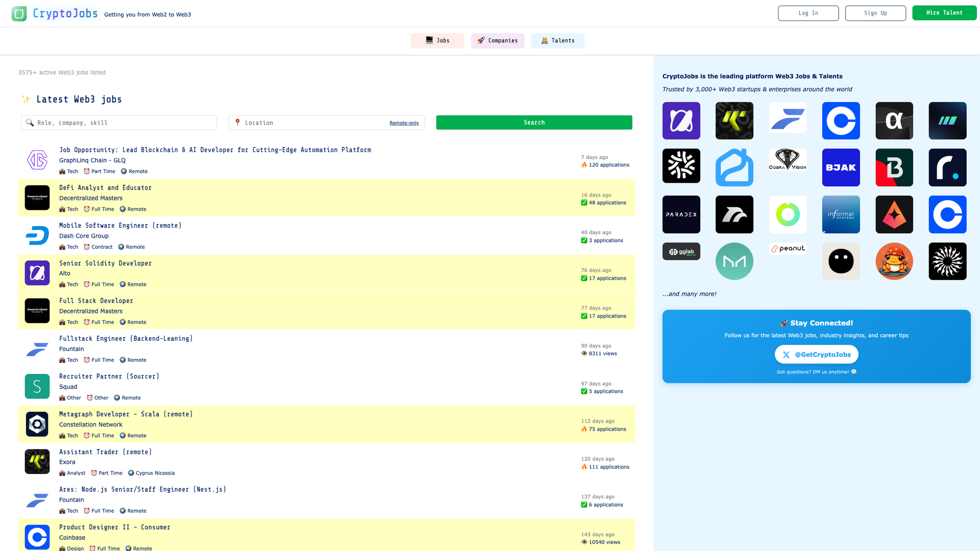Click the Cobra Vision company logo

(x=788, y=161)
